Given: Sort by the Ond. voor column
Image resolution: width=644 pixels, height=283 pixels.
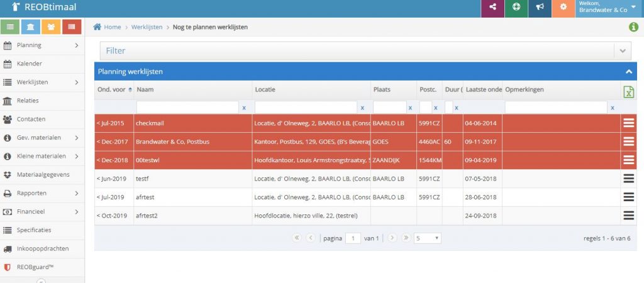Looking at the screenshot, I should (113, 90).
